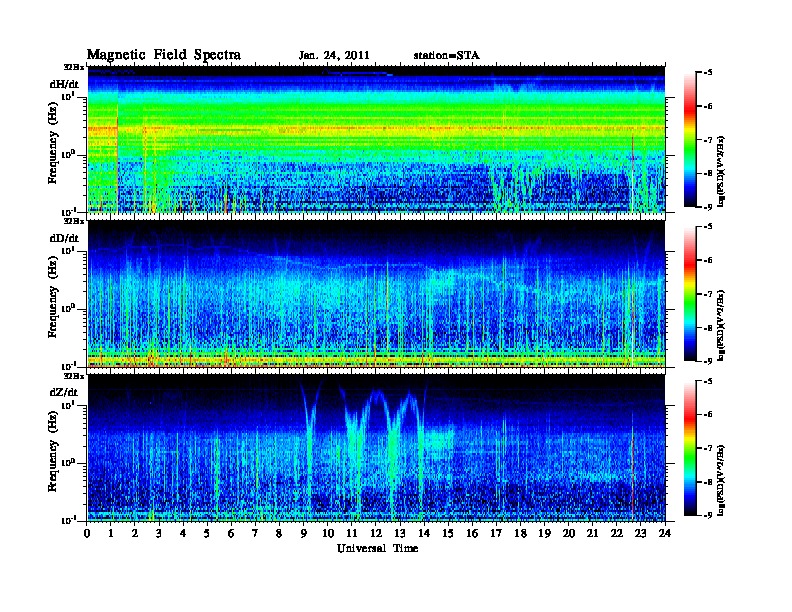This screenshot has height=612, width=792.
Task: Click hour 15 on the time axis
Action: [x=448, y=533]
